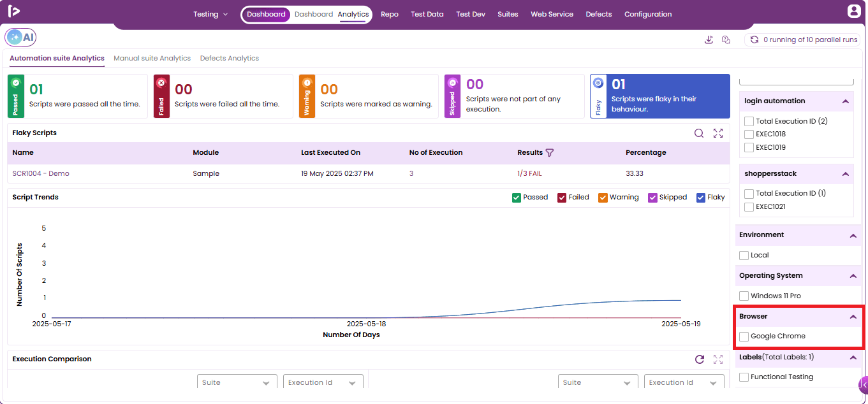This screenshot has height=404, width=868.
Task: Open the Defects menu item
Action: 599,14
